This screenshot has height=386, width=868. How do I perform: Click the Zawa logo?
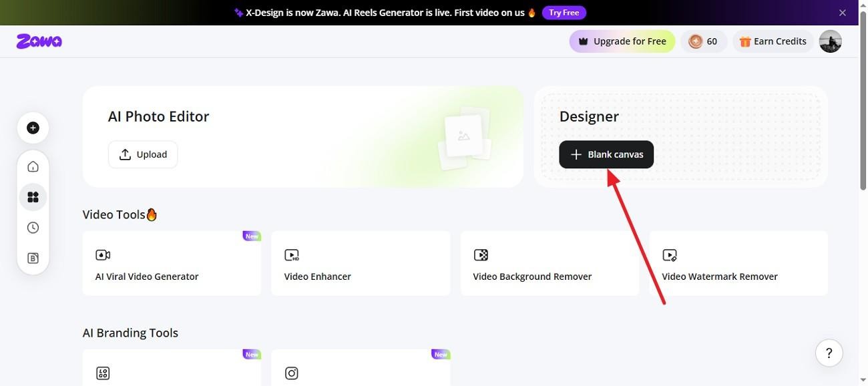coord(39,41)
